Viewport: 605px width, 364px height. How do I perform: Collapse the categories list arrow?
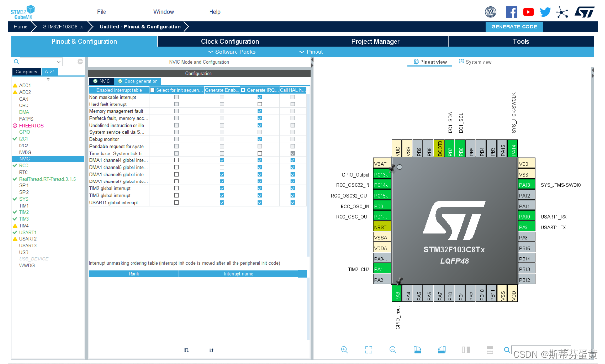click(x=48, y=79)
